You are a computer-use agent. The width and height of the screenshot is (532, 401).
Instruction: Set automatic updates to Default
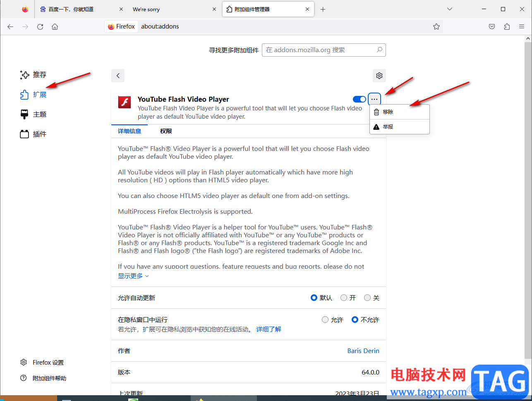point(314,298)
